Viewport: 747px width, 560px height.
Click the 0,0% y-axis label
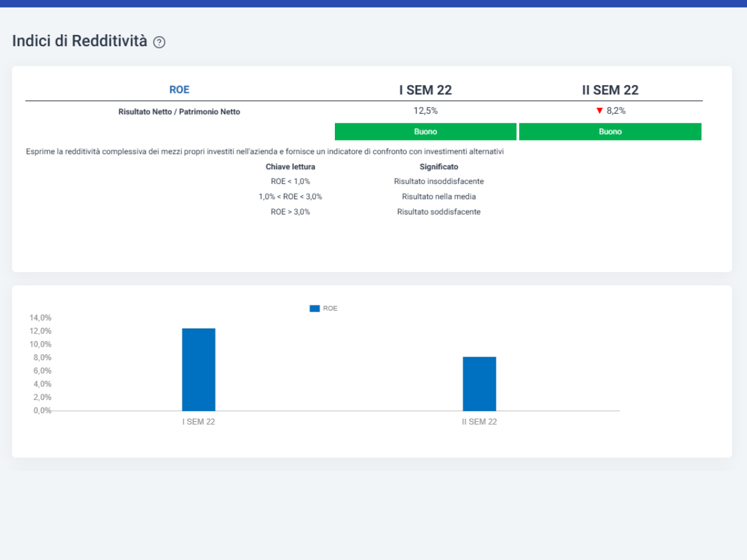42,411
